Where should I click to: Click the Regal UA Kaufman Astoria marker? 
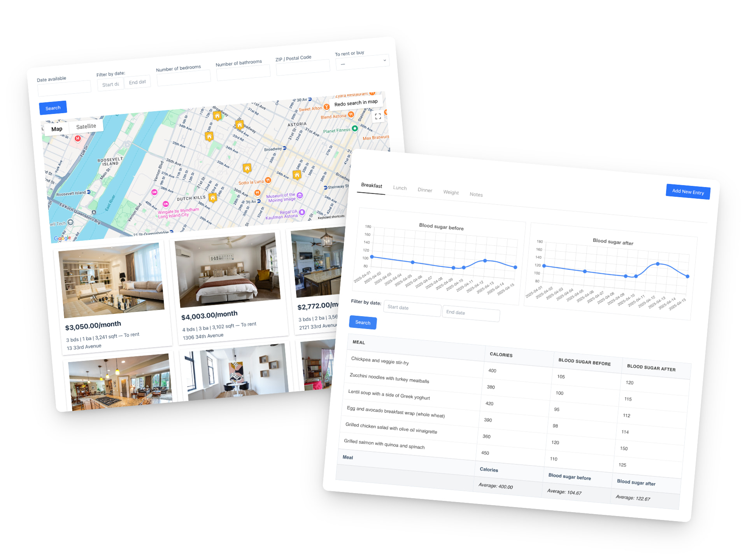(302, 212)
